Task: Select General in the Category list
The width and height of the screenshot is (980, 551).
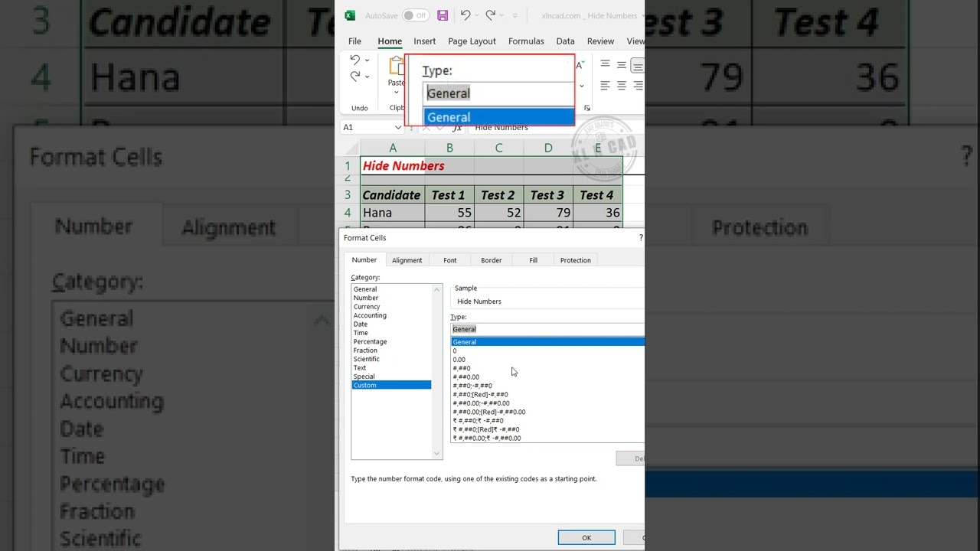Action: point(391,289)
